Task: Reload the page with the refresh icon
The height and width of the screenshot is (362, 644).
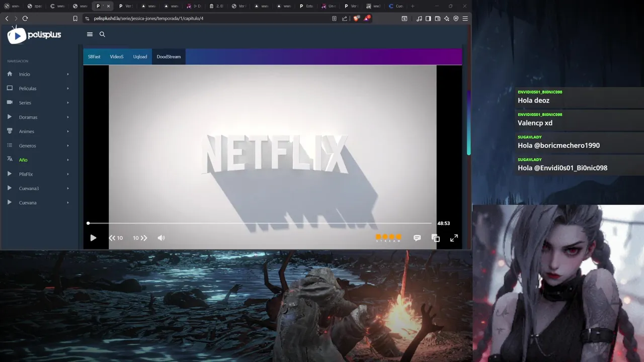Action: tap(25, 19)
